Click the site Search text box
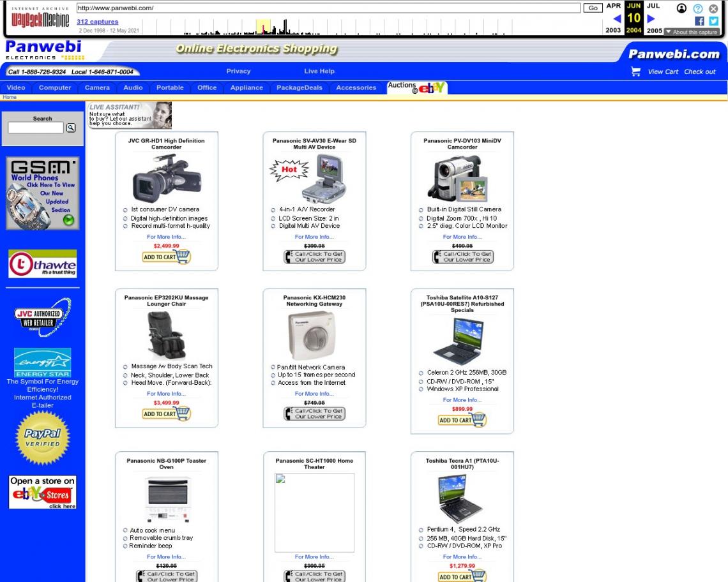Viewport: 728px width, 582px height. tap(36, 128)
